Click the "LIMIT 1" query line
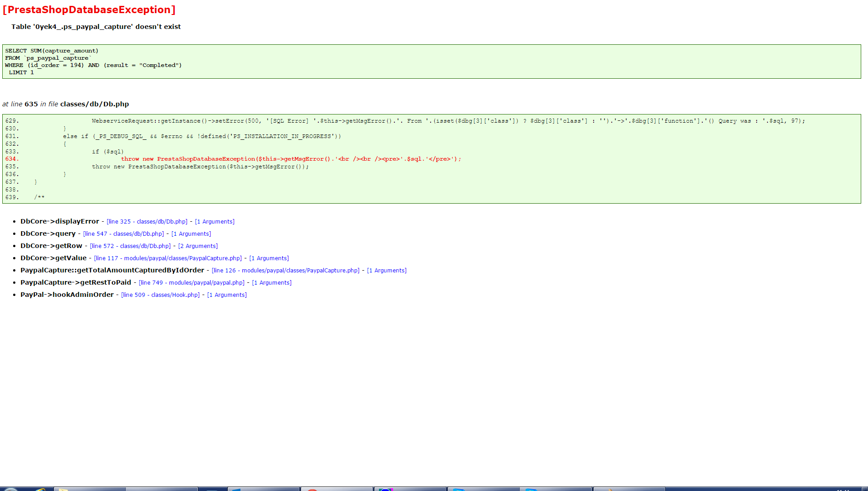Viewport: 868px width, 491px height. (x=21, y=72)
